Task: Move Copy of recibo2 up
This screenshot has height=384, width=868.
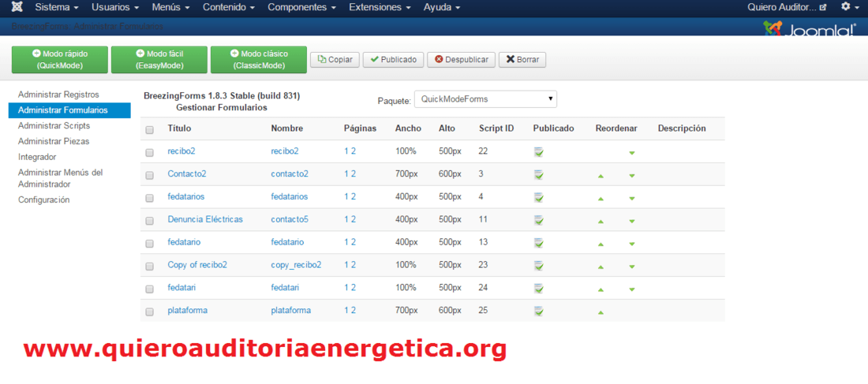Action: tap(600, 267)
